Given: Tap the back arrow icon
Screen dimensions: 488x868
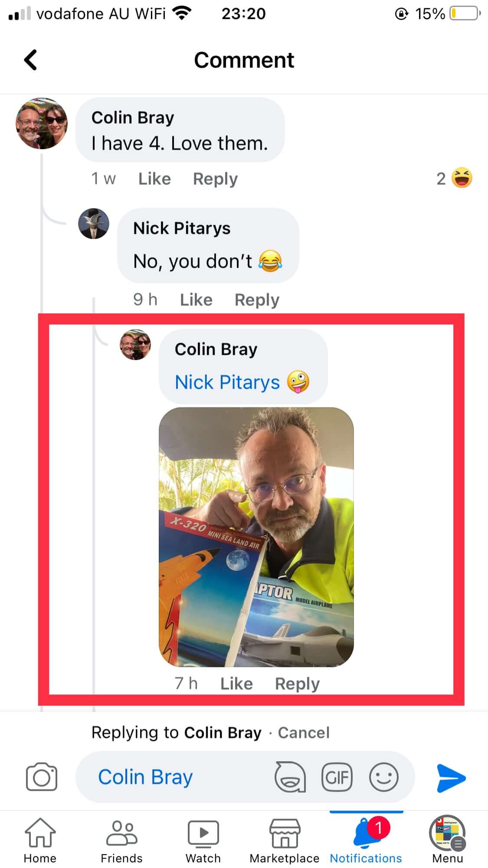Looking at the screenshot, I should pos(31,60).
